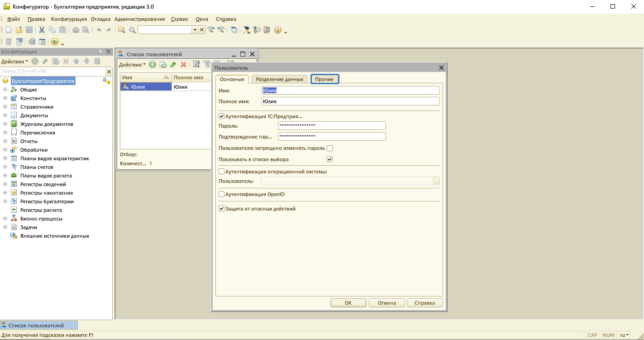This screenshot has height=340, width=644.
Task: Click the Copy user icon in list toolbar
Action: point(163,65)
